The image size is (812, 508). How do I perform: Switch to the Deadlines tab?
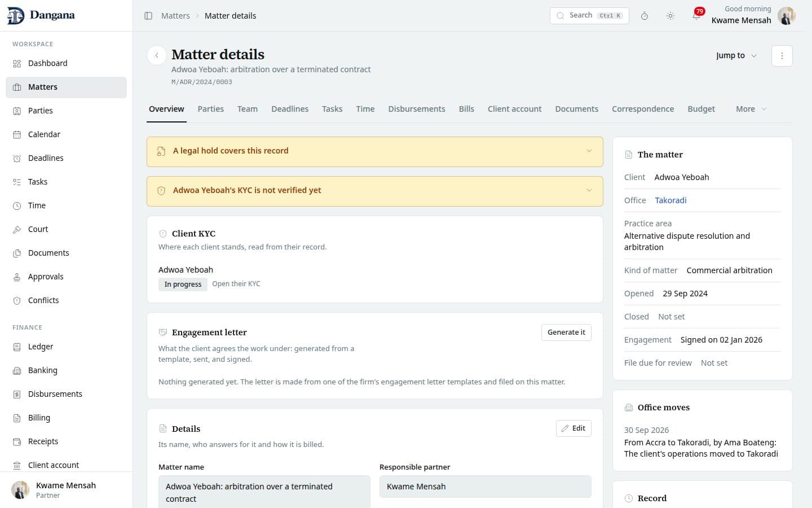(290, 109)
